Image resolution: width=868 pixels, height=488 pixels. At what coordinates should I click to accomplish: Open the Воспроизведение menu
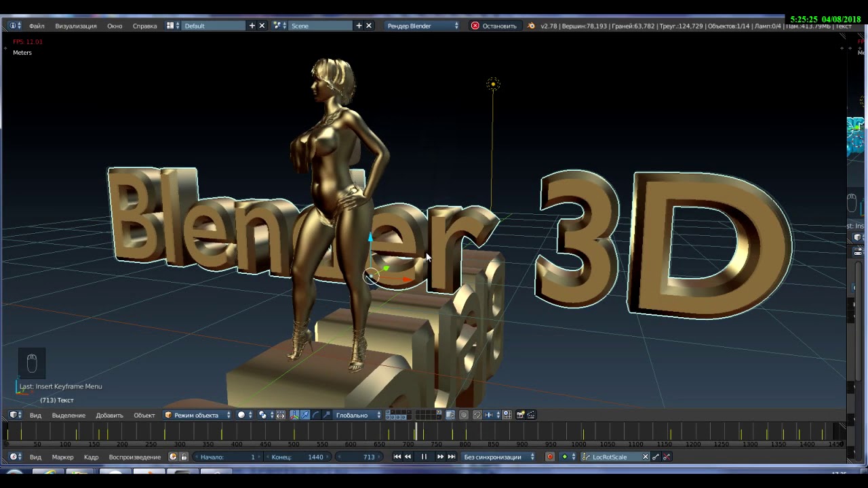pyautogui.click(x=135, y=457)
